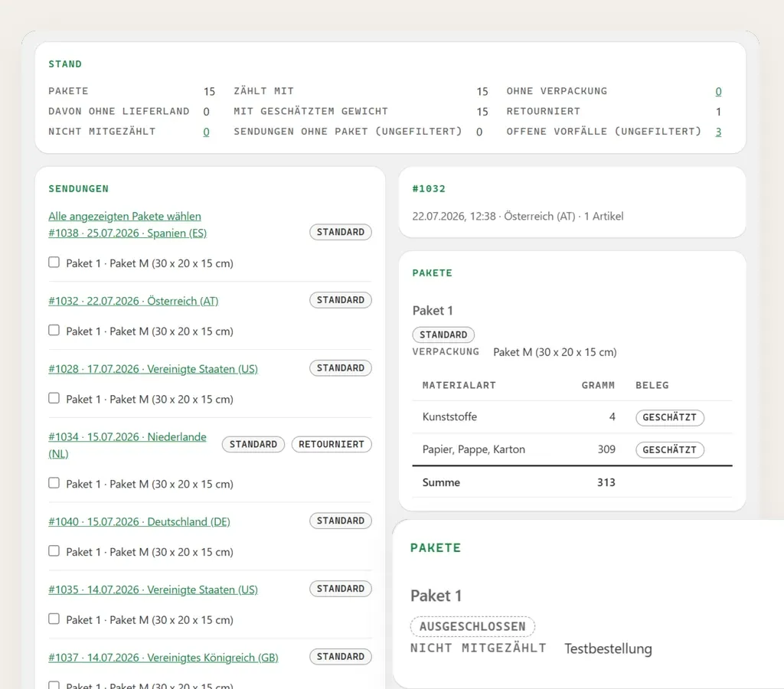The width and height of the screenshot is (784, 689).
Task: Follow the 'Nicht mitgezählt' count link
Action: click(206, 132)
